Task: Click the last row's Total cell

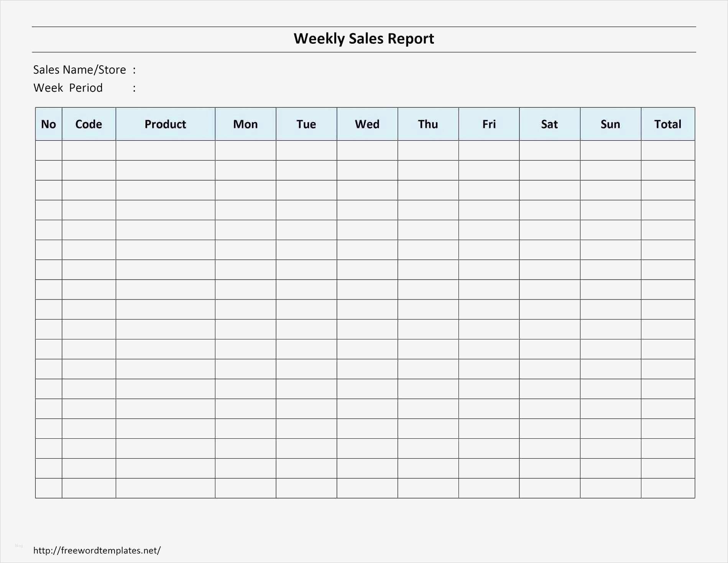Action: point(668,488)
